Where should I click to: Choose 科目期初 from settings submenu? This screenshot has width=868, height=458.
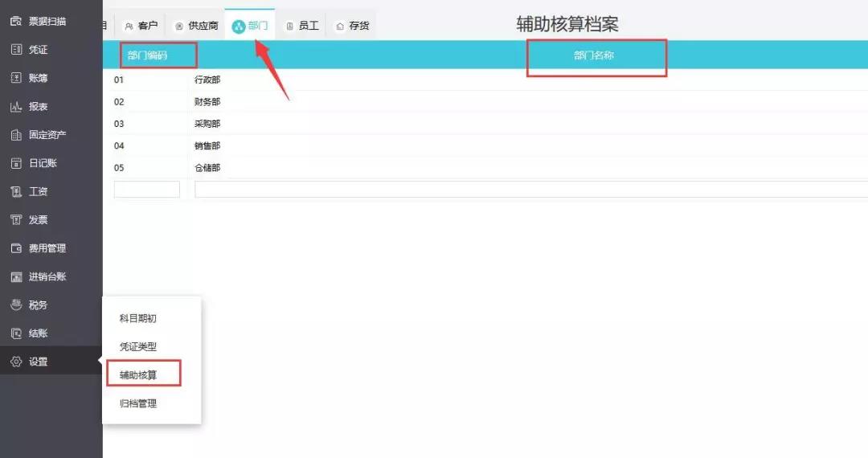coord(138,318)
